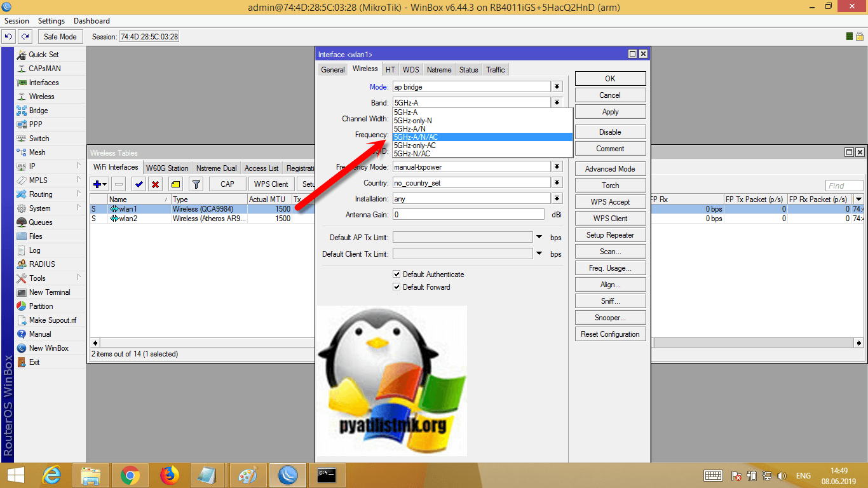Click the Redo arrow in toolbar

tap(25, 37)
